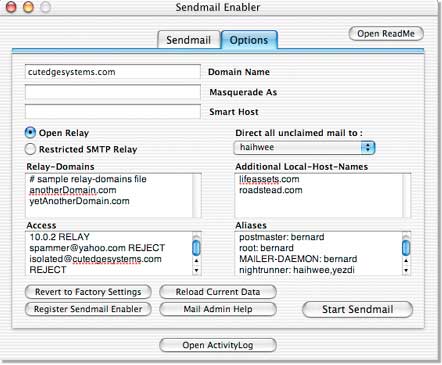442x365 pixels.
Task: Click the sample relay-domains file comment line
Action: [88, 179]
